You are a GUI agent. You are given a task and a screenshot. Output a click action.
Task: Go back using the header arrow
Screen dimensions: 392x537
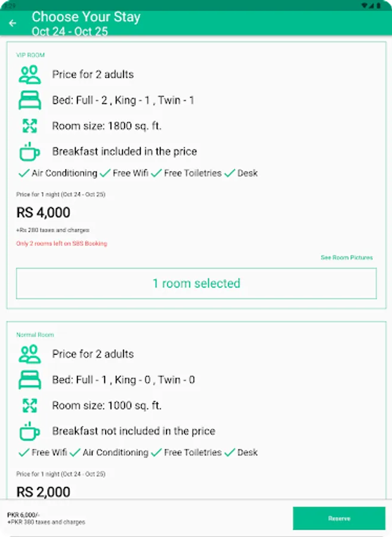[13, 23]
